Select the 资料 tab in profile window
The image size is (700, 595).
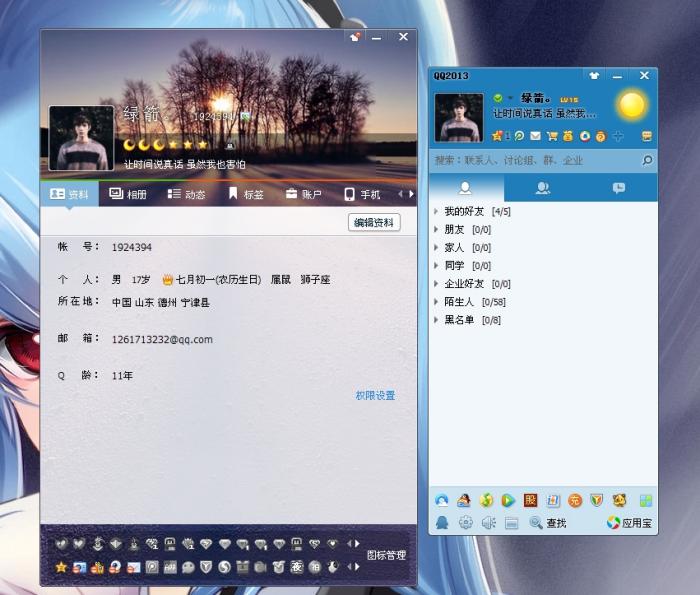(69, 194)
